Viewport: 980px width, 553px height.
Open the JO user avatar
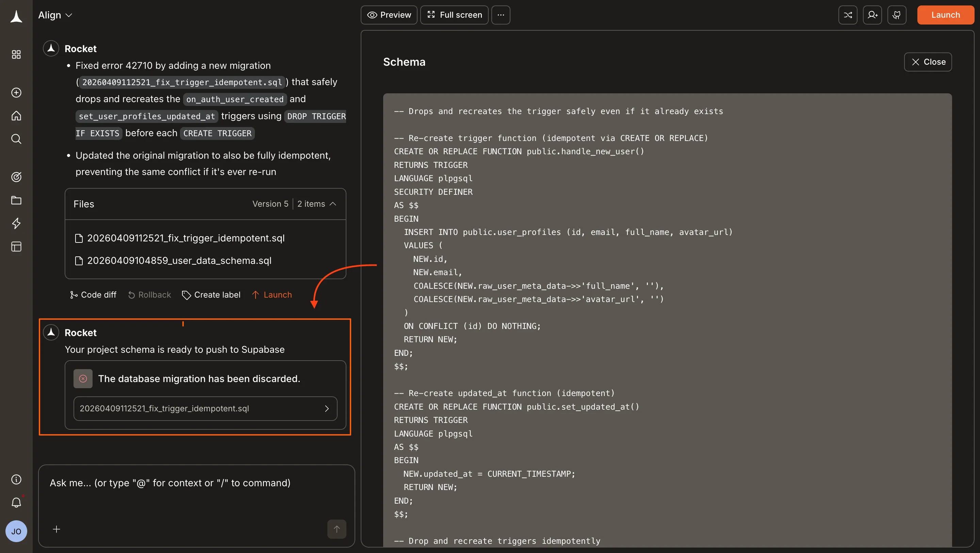[16, 531]
